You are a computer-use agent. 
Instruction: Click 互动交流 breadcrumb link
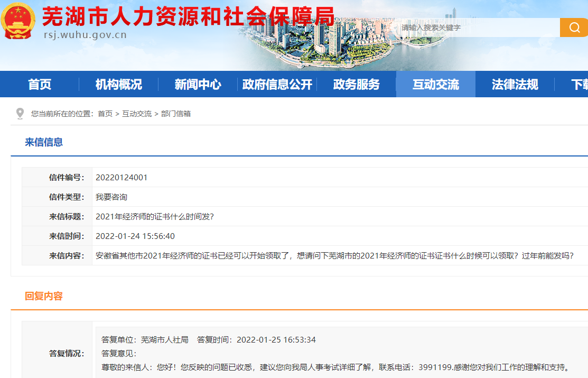point(137,114)
